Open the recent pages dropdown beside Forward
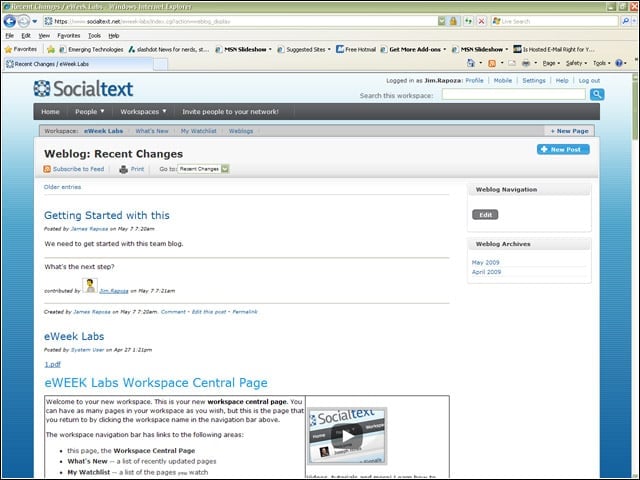 (35, 21)
